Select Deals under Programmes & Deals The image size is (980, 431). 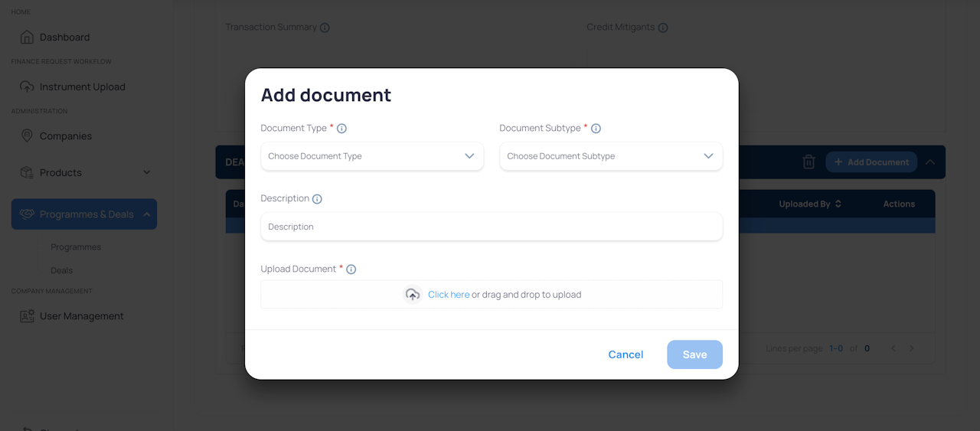pos(62,271)
